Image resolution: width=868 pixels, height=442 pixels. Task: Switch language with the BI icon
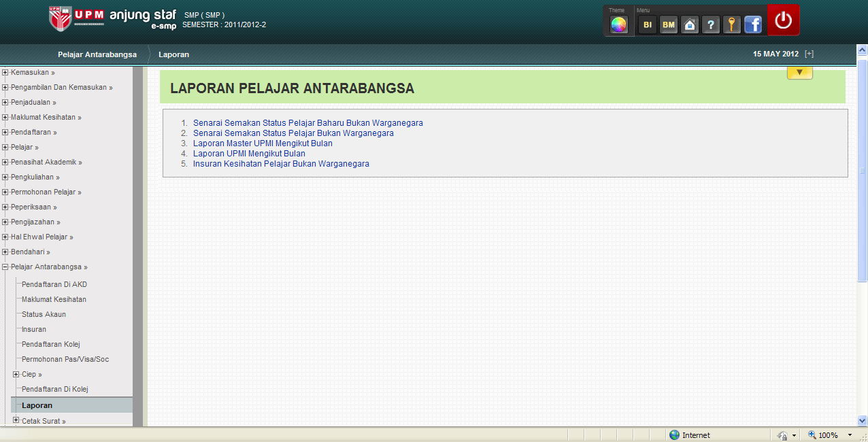[x=648, y=25]
